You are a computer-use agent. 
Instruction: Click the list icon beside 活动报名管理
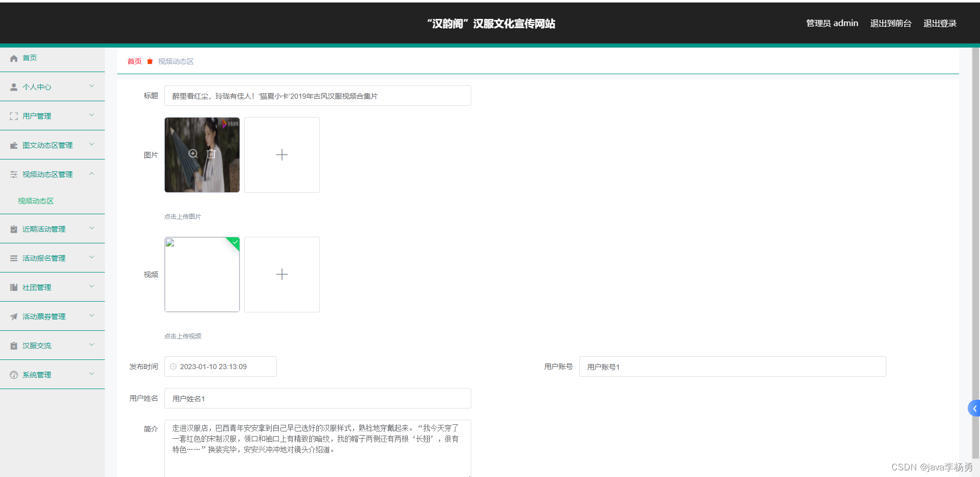click(14, 259)
